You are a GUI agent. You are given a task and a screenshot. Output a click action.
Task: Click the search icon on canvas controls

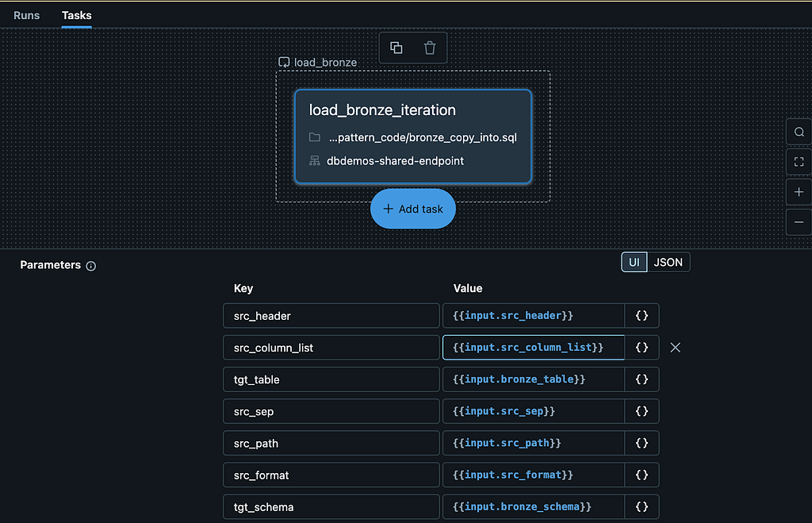(799, 133)
